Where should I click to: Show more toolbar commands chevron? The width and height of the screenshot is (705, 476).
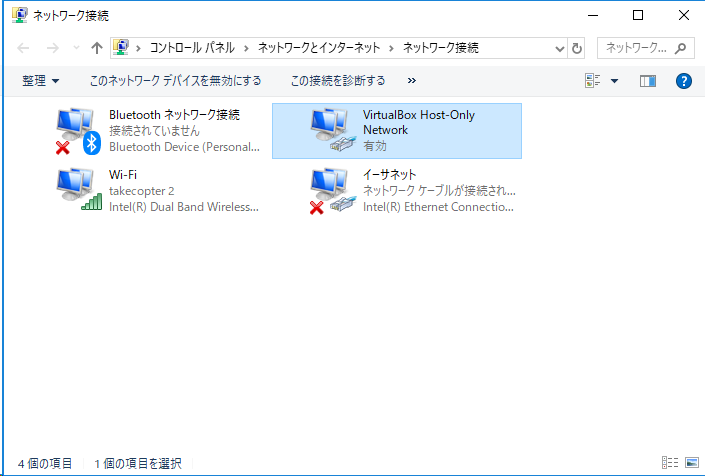[412, 81]
